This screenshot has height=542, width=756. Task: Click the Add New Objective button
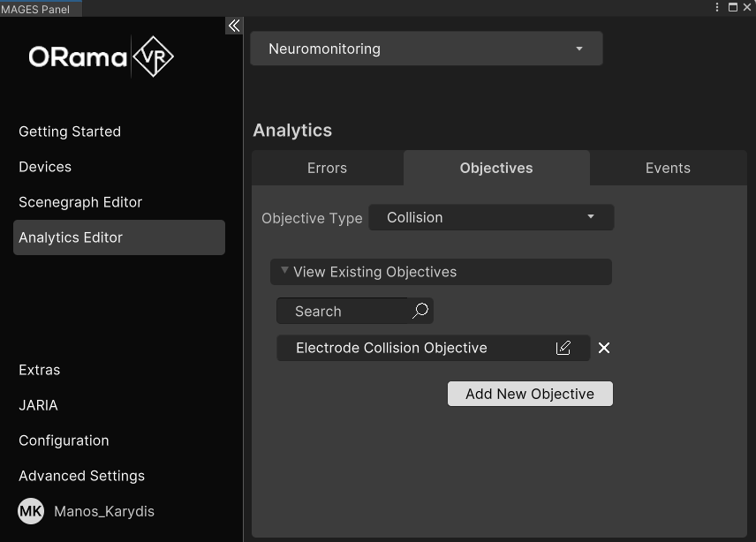point(529,394)
